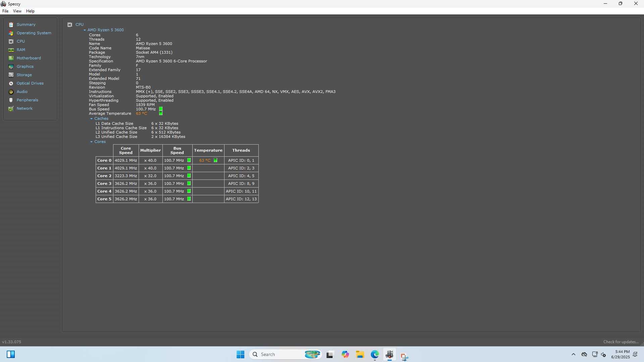The height and width of the screenshot is (362, 644).
Task: Click Core 0 temperature green indicator
Action: click(215, 160)
